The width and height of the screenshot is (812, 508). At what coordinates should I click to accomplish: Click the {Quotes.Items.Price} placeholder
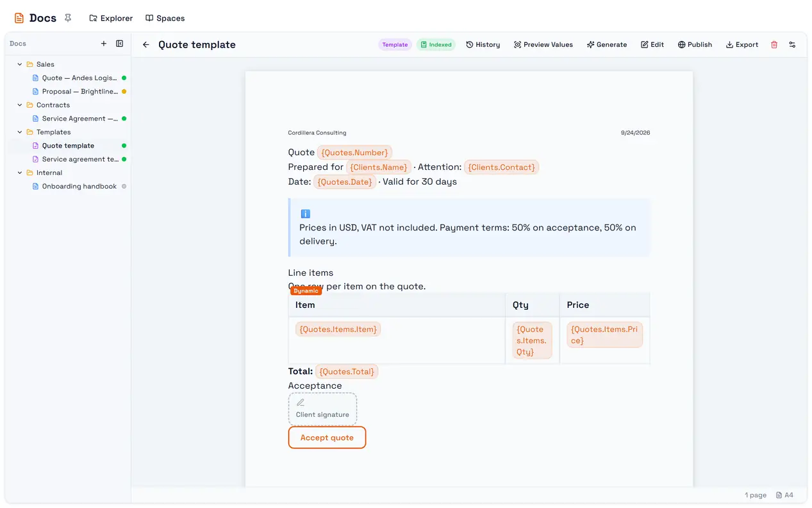coord(604,335)
